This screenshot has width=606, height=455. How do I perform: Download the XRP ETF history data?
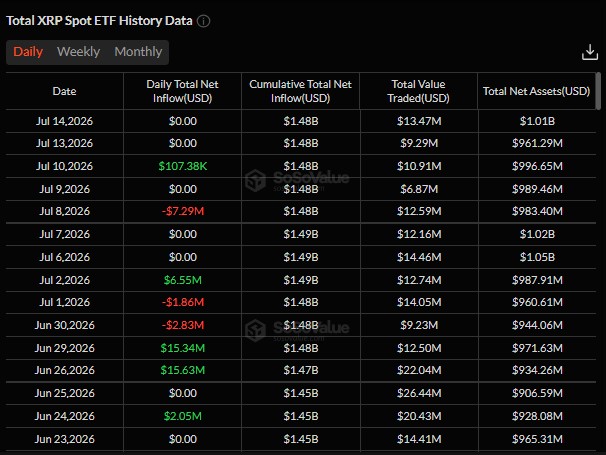click(590, 52)
